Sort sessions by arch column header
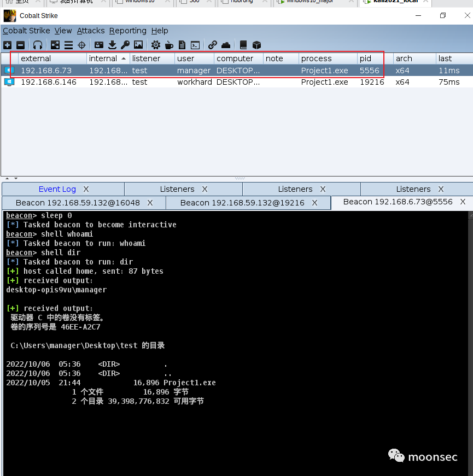 414,58
